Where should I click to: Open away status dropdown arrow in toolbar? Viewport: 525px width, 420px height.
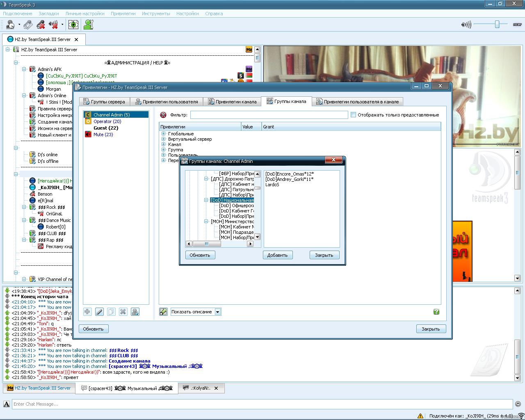pos(19,25)
